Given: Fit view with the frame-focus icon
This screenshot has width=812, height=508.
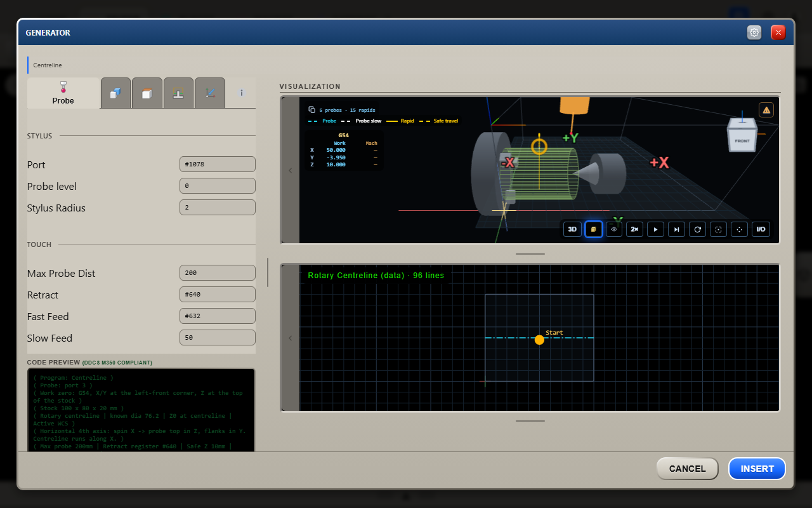Looking at the screenshot, I should tap(719, 229).
